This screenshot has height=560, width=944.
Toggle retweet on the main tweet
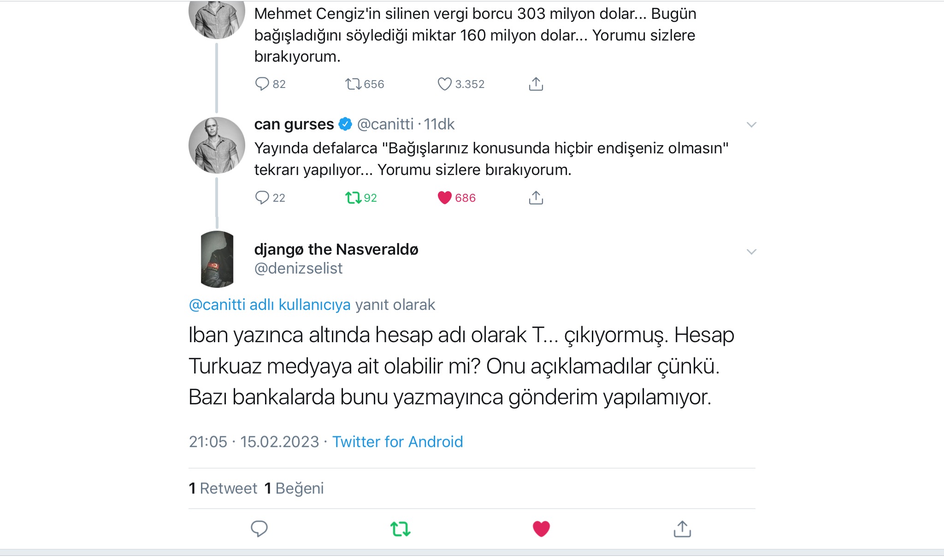tap(400, 529)
